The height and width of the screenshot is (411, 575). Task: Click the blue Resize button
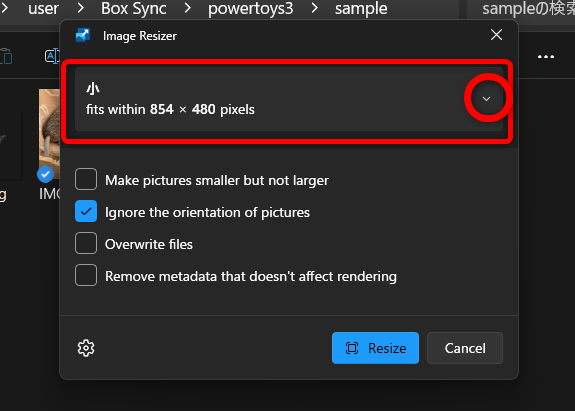pyautogui.click(x=375, y=348)
